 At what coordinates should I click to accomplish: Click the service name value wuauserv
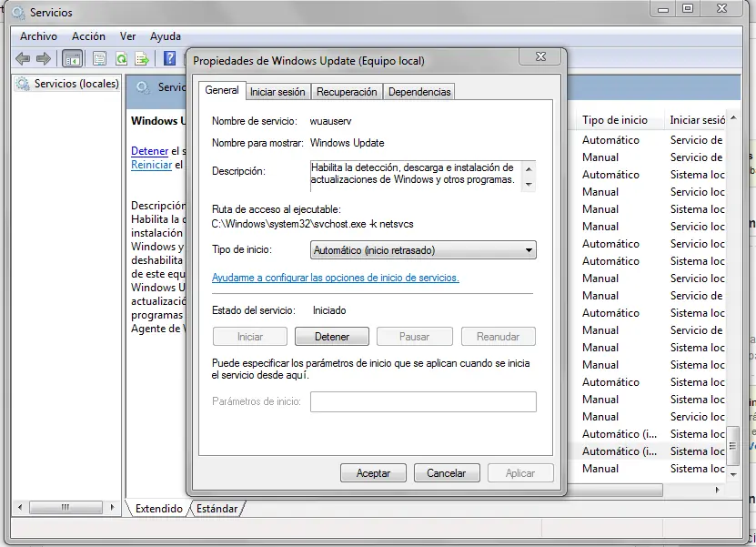click(x=331, y=121)
